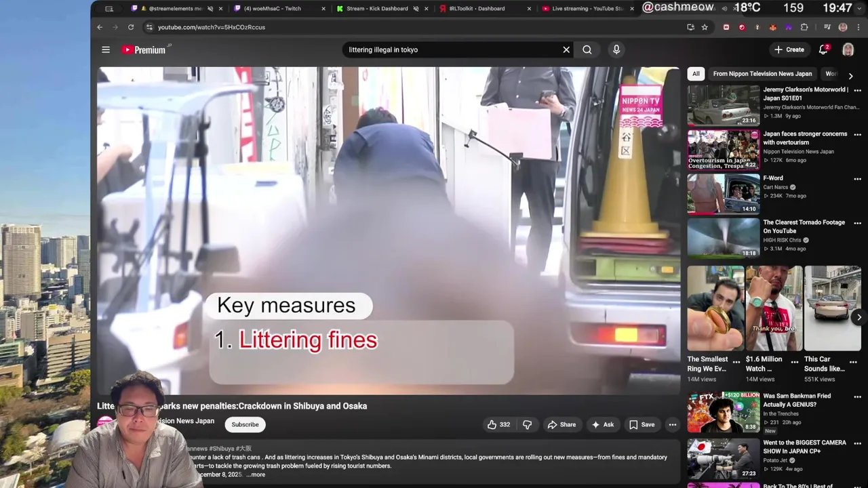
Task: Open Jeremy Clarkson's Motorworld Japan thumbnail
Action: (724, 105)
